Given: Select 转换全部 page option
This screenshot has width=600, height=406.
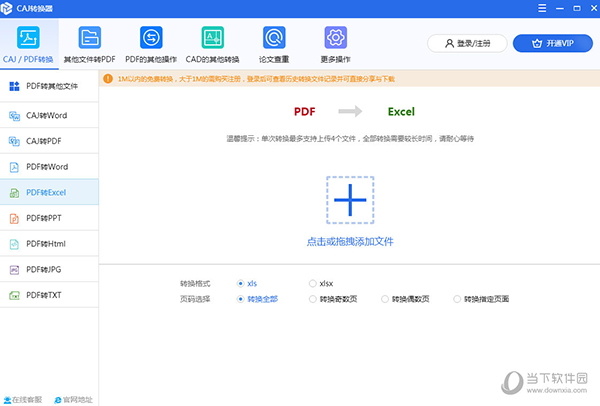Looking at the screenshot, I should tap(257, 299).
